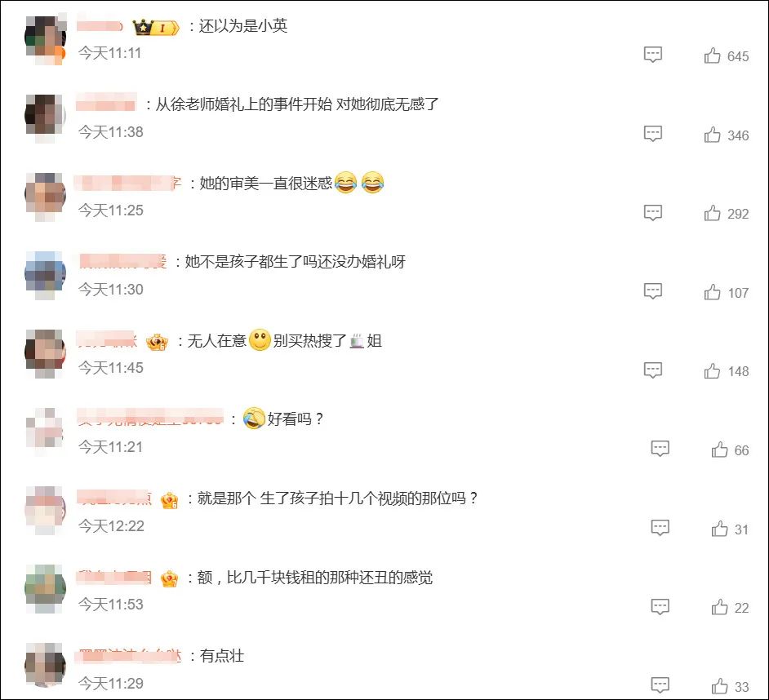This screenshot has width=769, height=700.
Task: Thumbs up the 无人在意 comment
Action: click(712, 370)
